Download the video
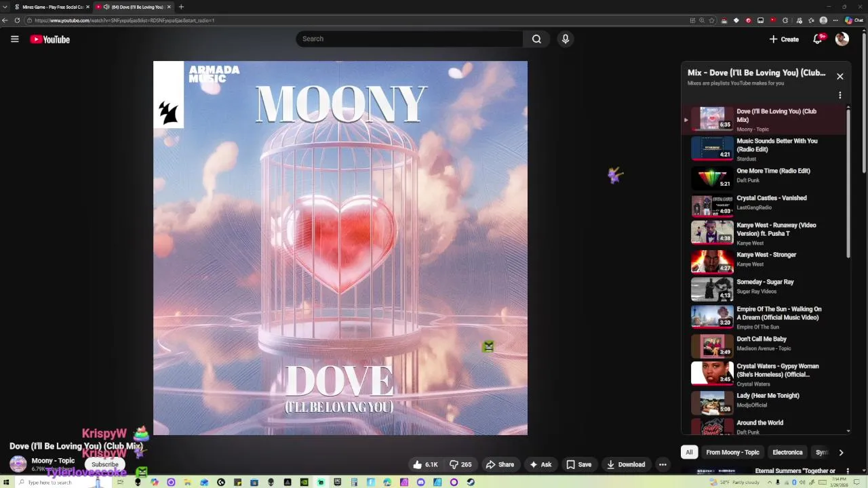 (x=625, y=464)
